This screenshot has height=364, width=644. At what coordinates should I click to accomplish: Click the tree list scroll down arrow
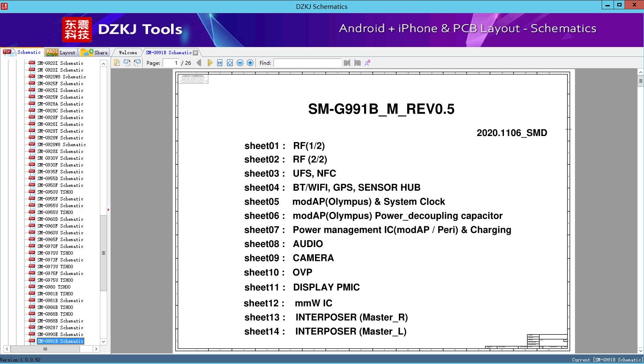click(103, 342)
